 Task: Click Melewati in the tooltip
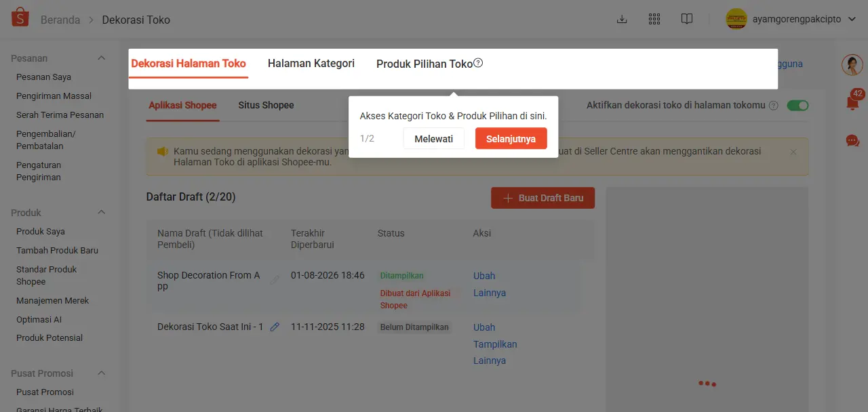coord(434,138)
